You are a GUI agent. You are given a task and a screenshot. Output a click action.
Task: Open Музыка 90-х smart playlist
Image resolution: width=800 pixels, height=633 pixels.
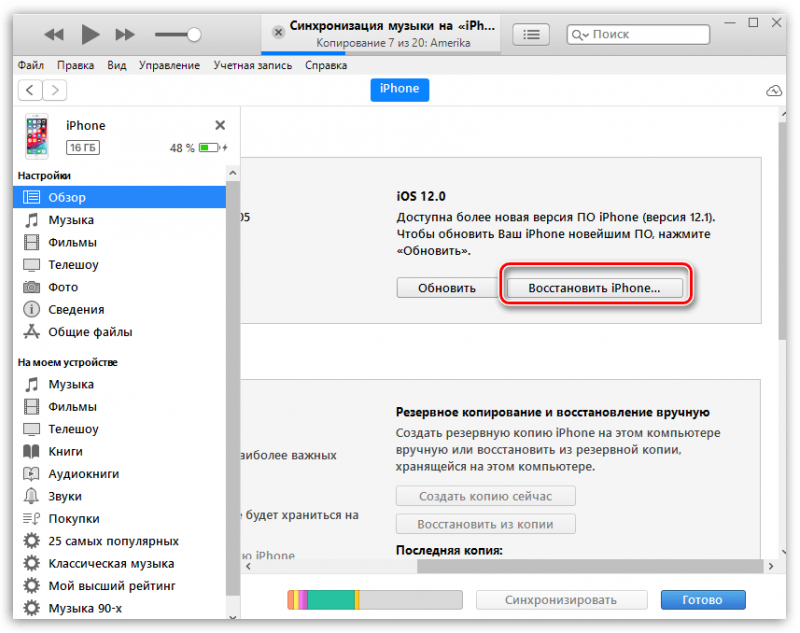point(119,609)
